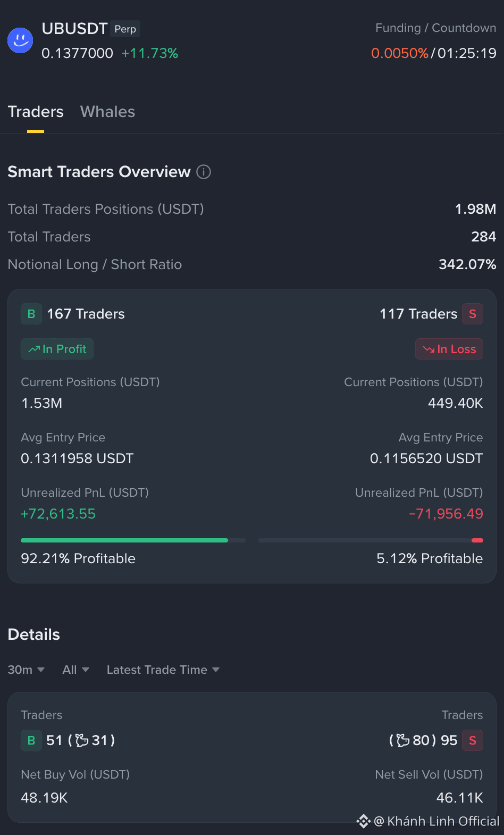Click the red 5.12% profitable progress bar
Image resolution: width=504 pixels, height=835 pixels.
tap(477, 540)
